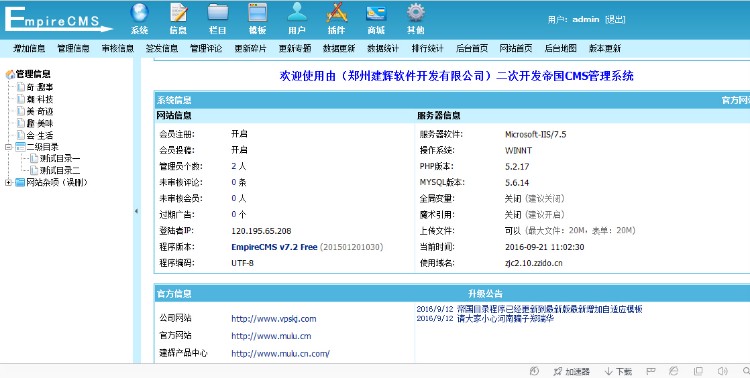750x378 pixels.
Task: Click the 120.195.65.208 login IP value
Action: [x=261, y=231]
